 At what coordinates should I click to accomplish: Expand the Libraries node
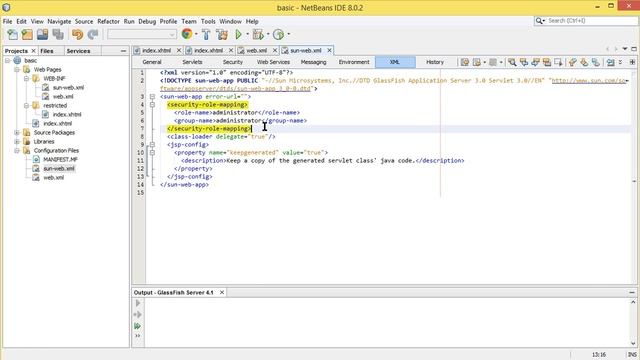pyautogui.click(x=17, y=141)
